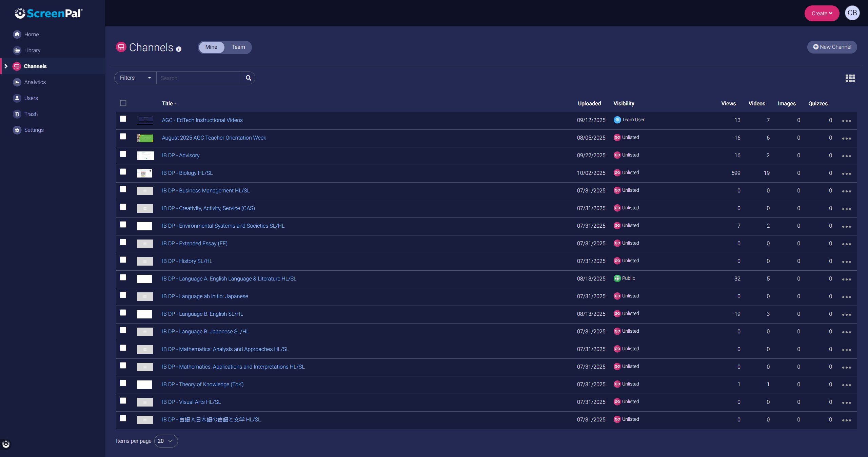
Task: Open the Users section in sidebar
Action: click(x=31, y=98)
